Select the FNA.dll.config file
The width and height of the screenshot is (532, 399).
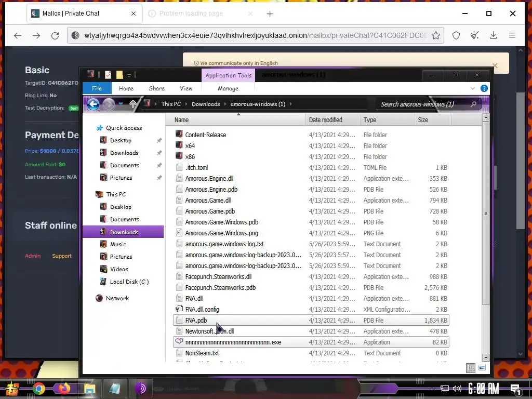[311, 310]
